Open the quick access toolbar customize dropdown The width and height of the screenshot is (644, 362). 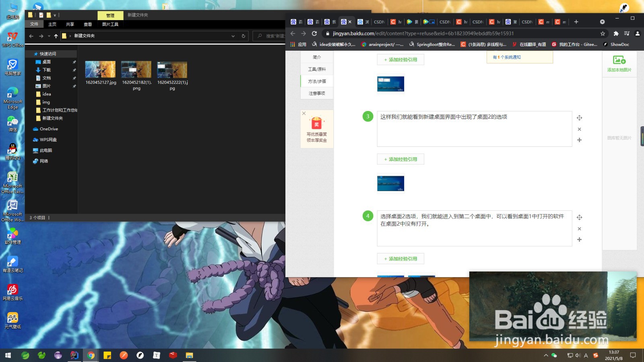(x=55, y=15)
